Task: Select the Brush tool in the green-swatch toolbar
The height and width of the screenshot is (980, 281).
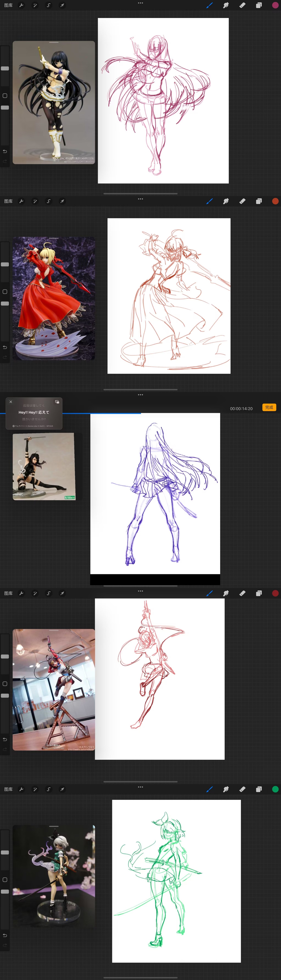Action: (x=209, y=789)
